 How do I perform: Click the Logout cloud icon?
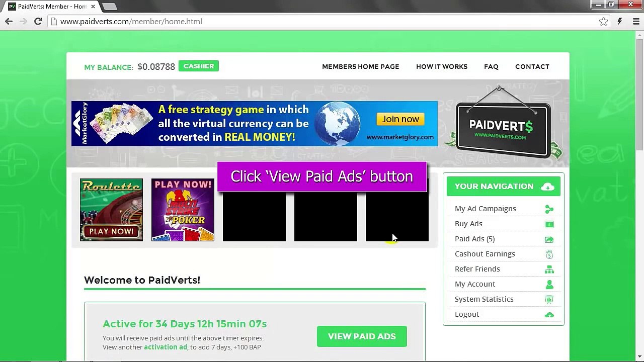click(549, 315)
